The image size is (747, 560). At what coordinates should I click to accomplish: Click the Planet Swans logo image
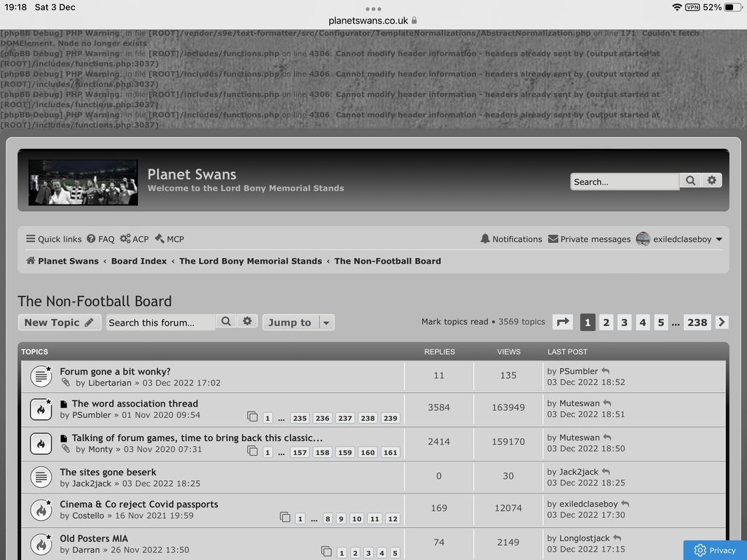coord(83,183)
